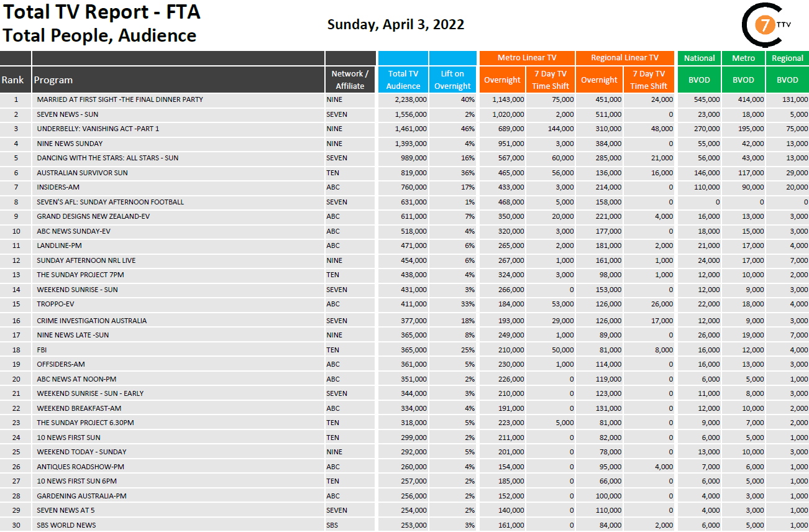This screenshot has height=532, width=809.
Task: Select the Underbelly: Vanishing Act program name
Action: (x=98, y=129)
